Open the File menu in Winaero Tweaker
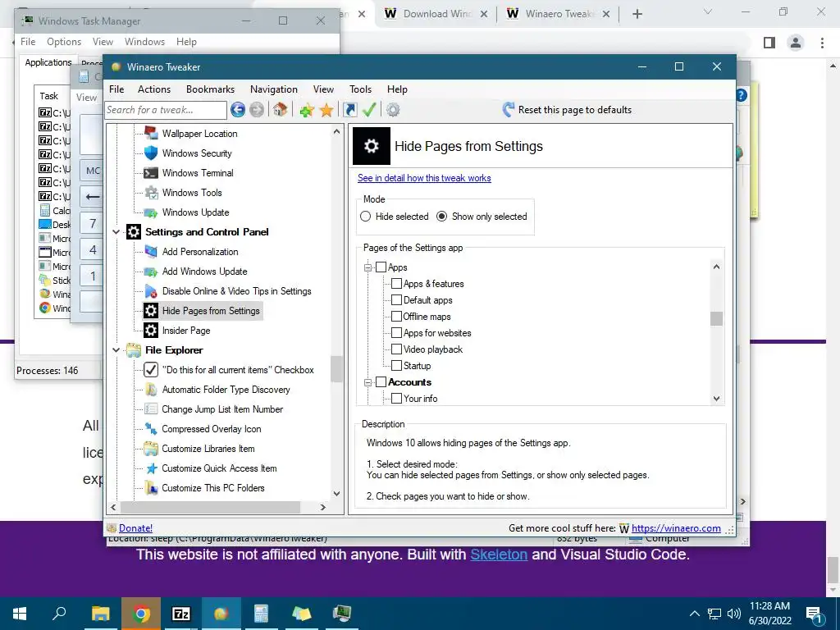The height and width of the screenshot is (630, 840). [116, 89]
